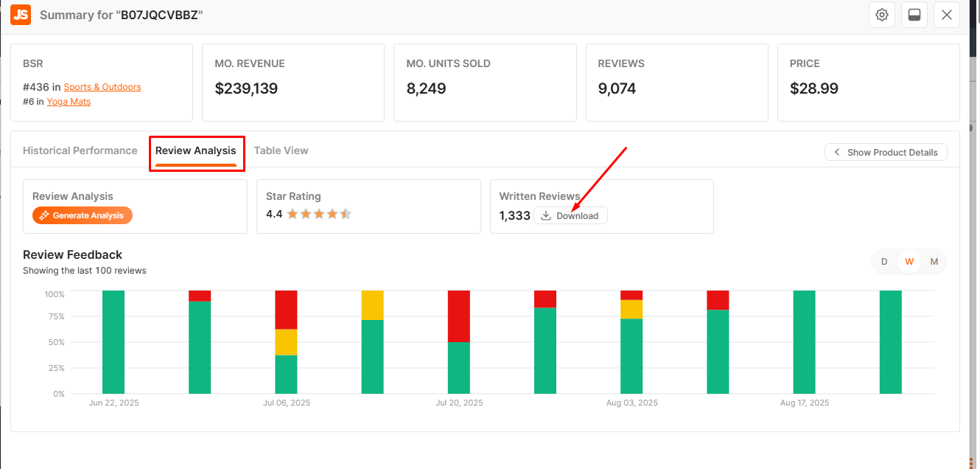Select the D daily interval toggle
Image resolution: width=980 pixels, height=469 pixels.
point(884,262)
